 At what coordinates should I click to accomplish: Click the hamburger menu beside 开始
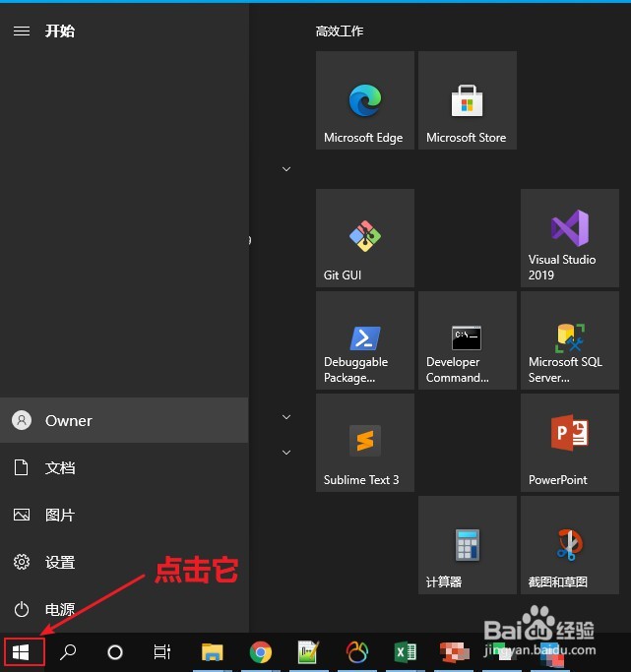point(22,31)
